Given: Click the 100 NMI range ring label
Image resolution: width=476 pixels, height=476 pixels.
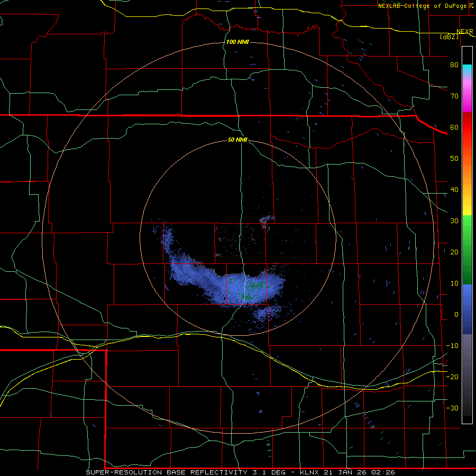Looking at the screenshot, I should point(237,42).
